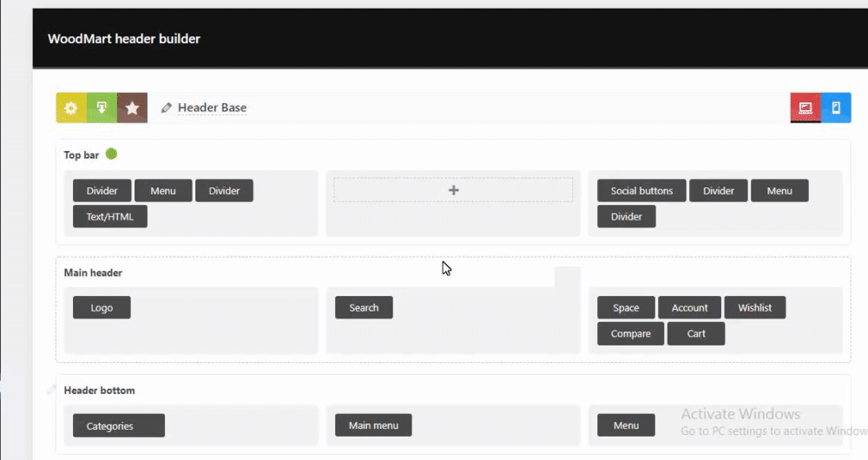Select the Main menu element
This screenshot has height=460, width=868.
pyautogui.click(x=373, y=425)
